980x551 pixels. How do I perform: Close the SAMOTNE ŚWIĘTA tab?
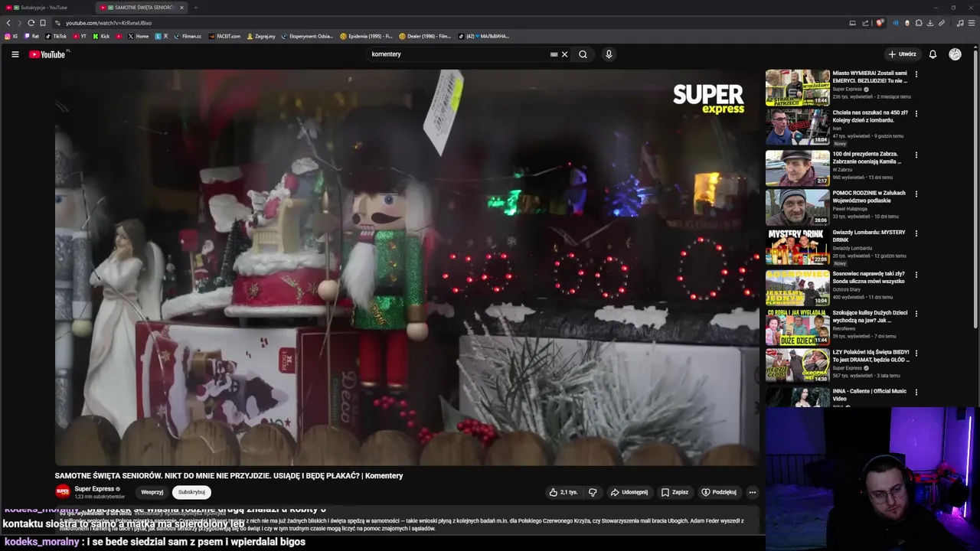tap(181, 8)
